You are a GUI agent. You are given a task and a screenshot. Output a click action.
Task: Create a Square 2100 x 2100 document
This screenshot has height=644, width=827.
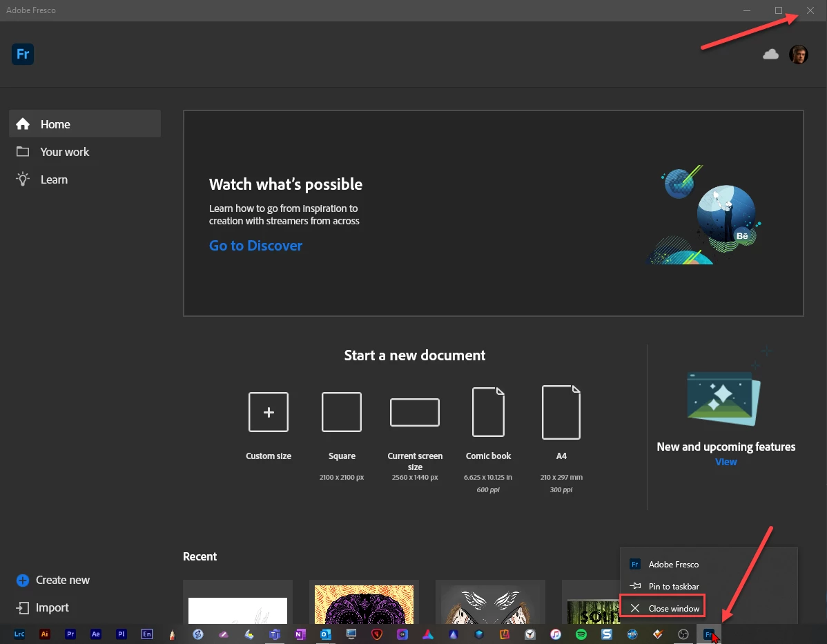342,412
